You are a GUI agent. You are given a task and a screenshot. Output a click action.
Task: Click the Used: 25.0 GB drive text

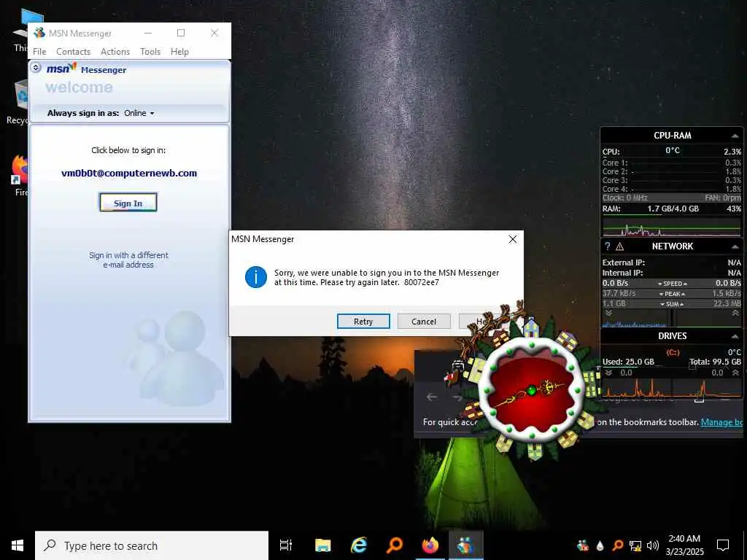click(628, 362)
